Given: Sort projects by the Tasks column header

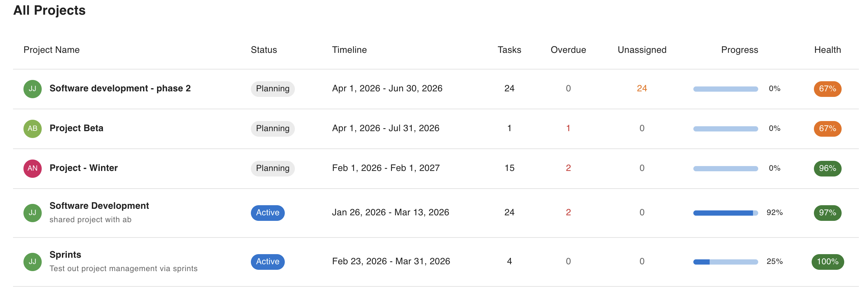Looking at the screenshot, I should pyautogui.click(x=509, y=50).
